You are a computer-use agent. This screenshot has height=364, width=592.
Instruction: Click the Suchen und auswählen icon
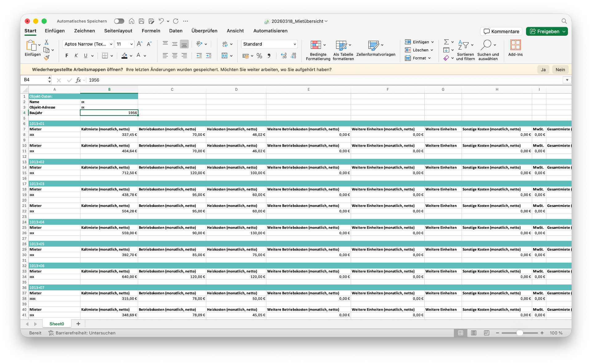point(486,45)
